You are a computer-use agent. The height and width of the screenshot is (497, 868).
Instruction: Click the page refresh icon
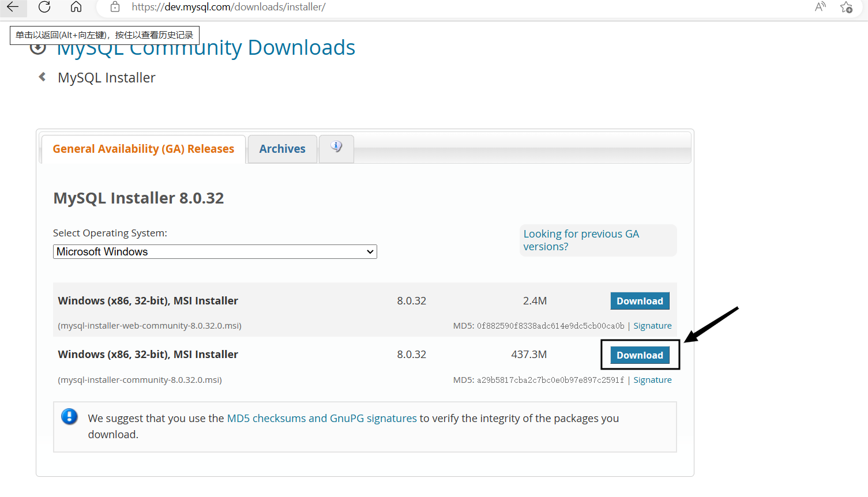tap(44, 7)
